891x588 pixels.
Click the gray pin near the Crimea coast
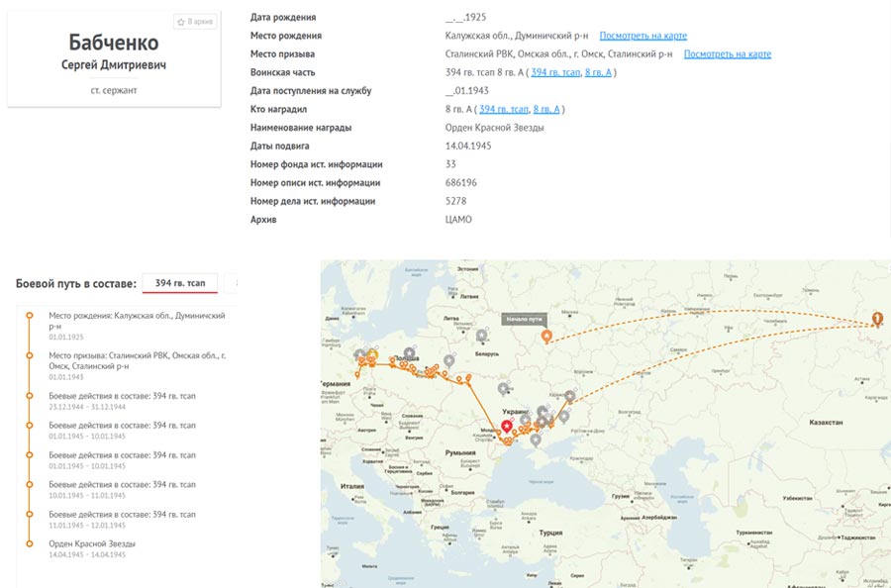click(x=536, y=440)
